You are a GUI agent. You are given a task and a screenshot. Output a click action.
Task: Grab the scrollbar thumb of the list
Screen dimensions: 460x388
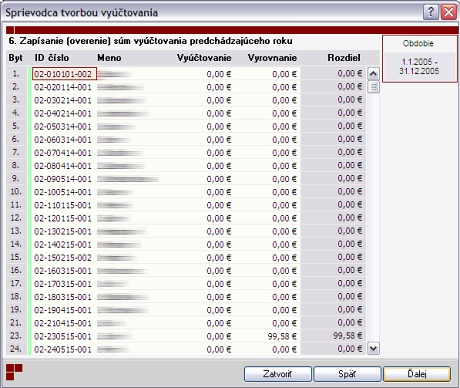[x=374, y=87]
